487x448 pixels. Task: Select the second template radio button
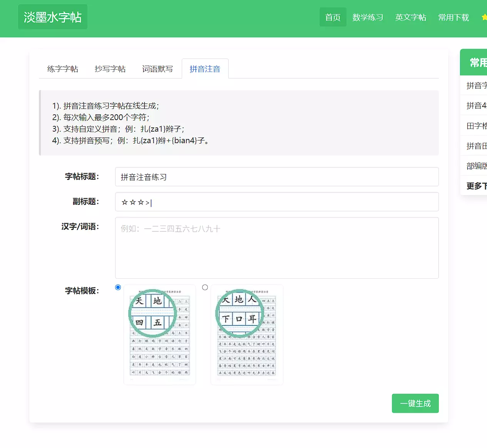pos(205,288)
